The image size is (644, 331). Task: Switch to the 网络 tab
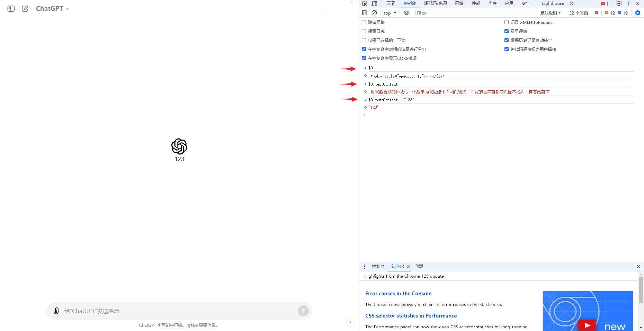[459, 3]
